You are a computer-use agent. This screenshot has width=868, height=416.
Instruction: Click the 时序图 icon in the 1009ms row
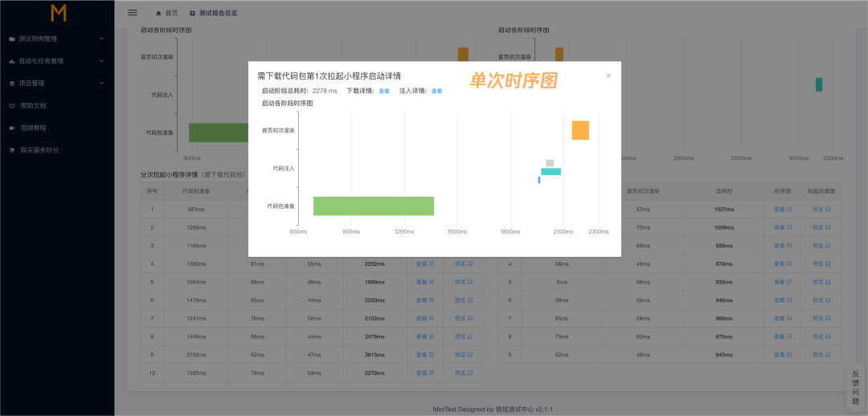pos(789,227)
